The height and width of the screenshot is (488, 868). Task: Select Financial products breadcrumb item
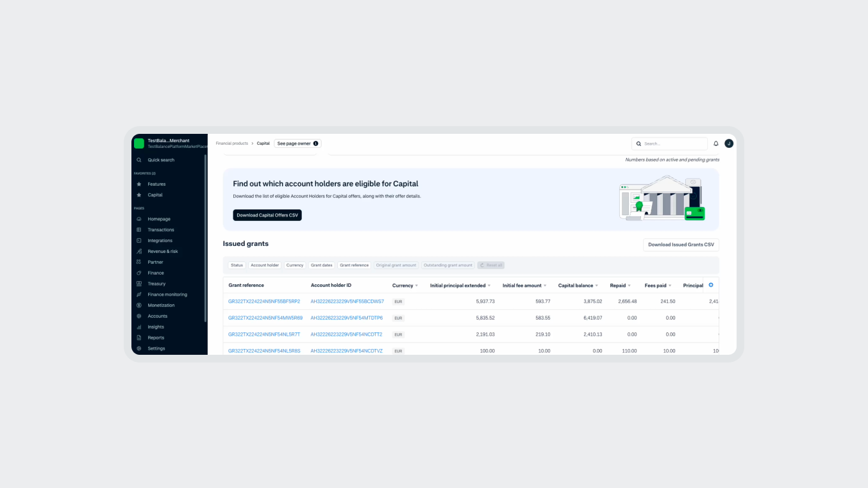pyautogui.click(x=231, y=143)
